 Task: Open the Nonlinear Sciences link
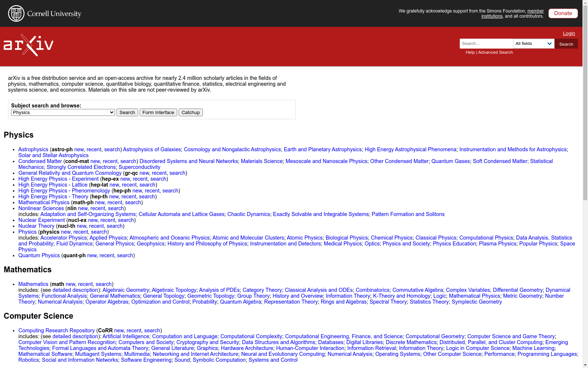click(41, 208)
